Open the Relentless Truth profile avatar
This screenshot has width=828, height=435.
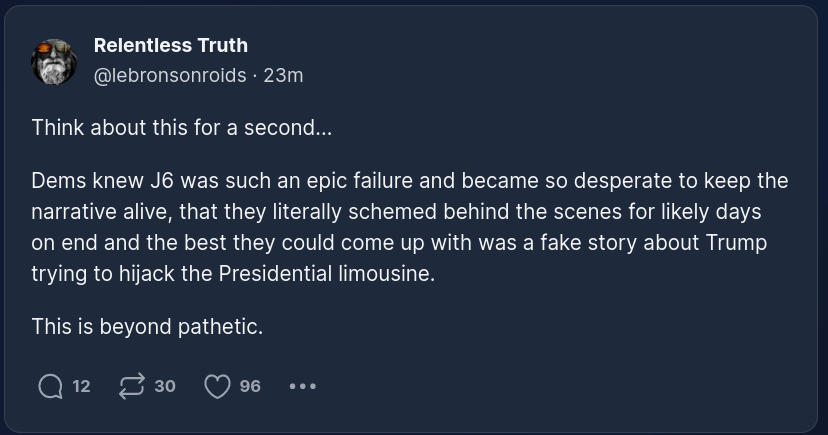(55, 61)
